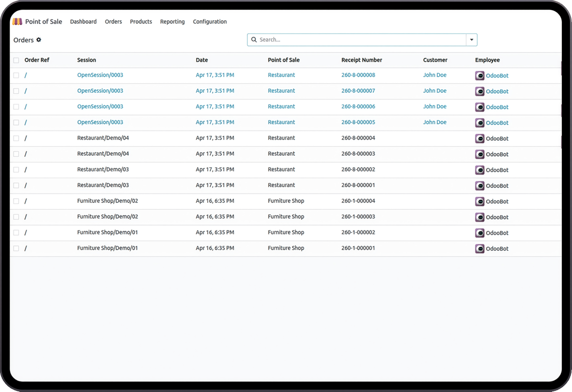Click Restaurant/Demo/03 session for receipt 260-8-000002
572x392 pixels.
pyautogui.click(x=103, y=170)
